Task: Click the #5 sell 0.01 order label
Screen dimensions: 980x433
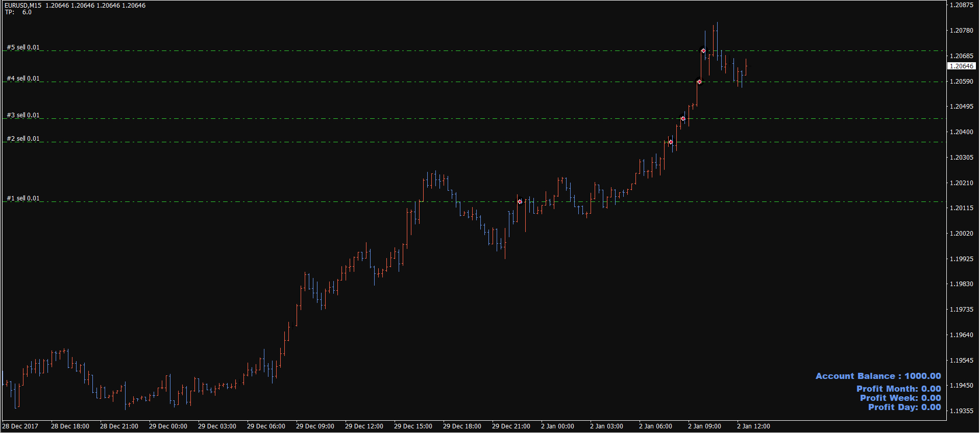Action: tap(23, 47)
